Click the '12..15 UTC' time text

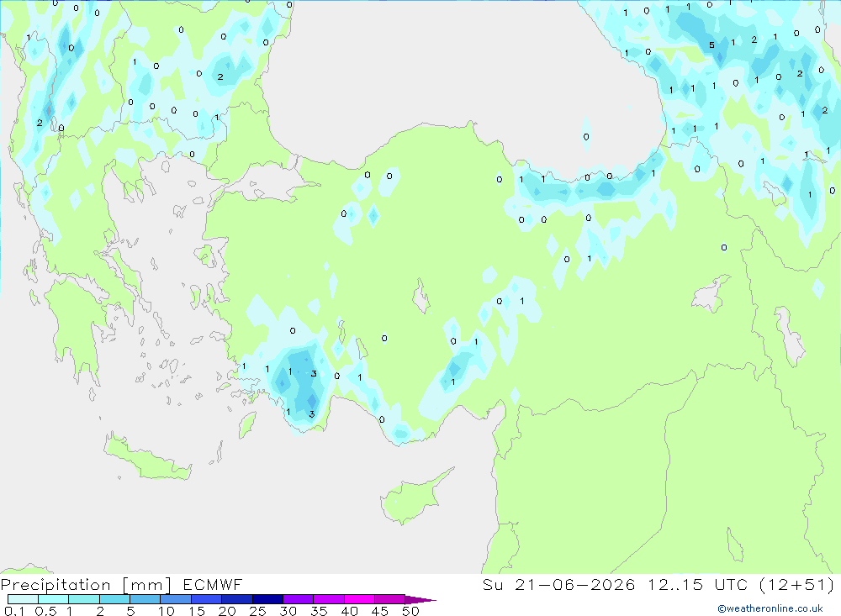[697, 585]
